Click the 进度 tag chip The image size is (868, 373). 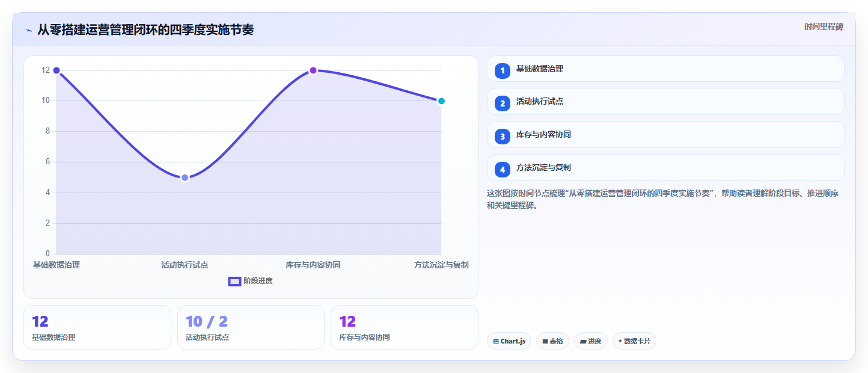pyautogui.click(x=591, y=341)
